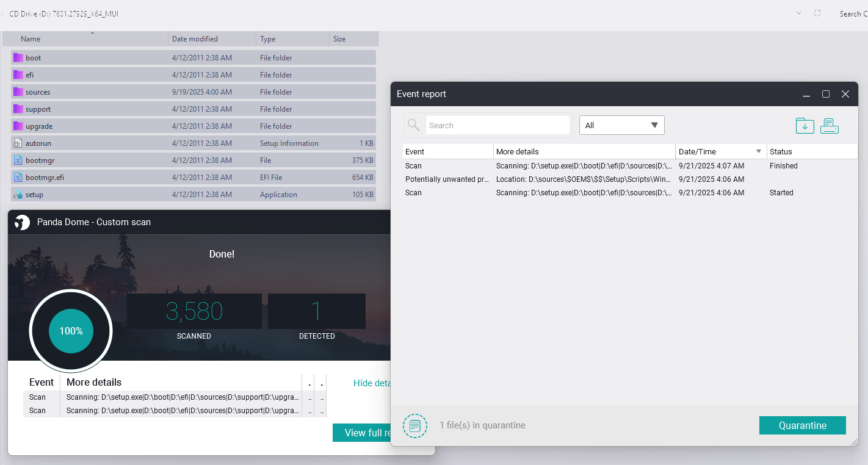Sort Explorer by Date modified column
Viewport: 868px width, 465px height.
pos(212,38)
